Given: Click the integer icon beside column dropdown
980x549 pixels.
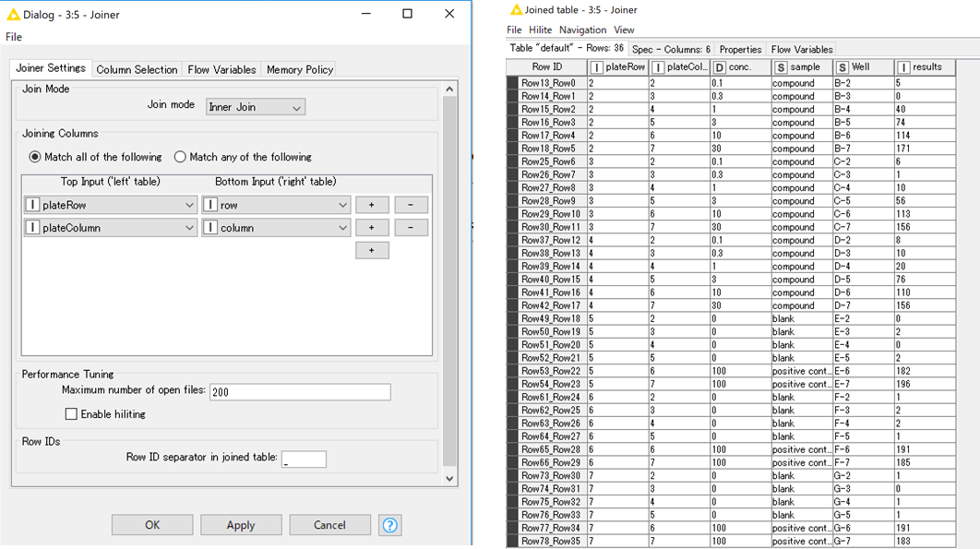Looking at the screenshot, I should click(210, 228).
